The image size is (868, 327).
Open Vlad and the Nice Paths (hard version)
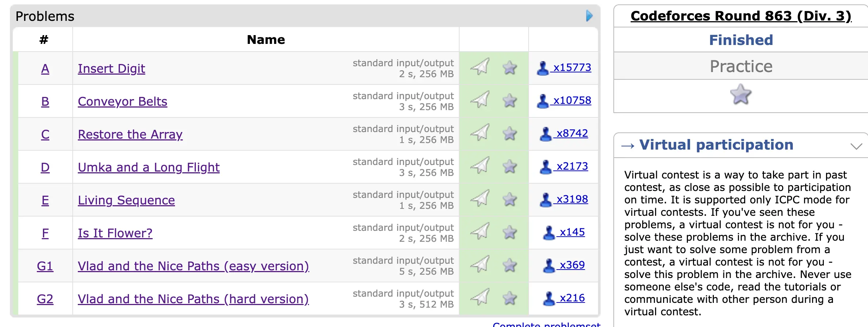click(x=193, y=299)
